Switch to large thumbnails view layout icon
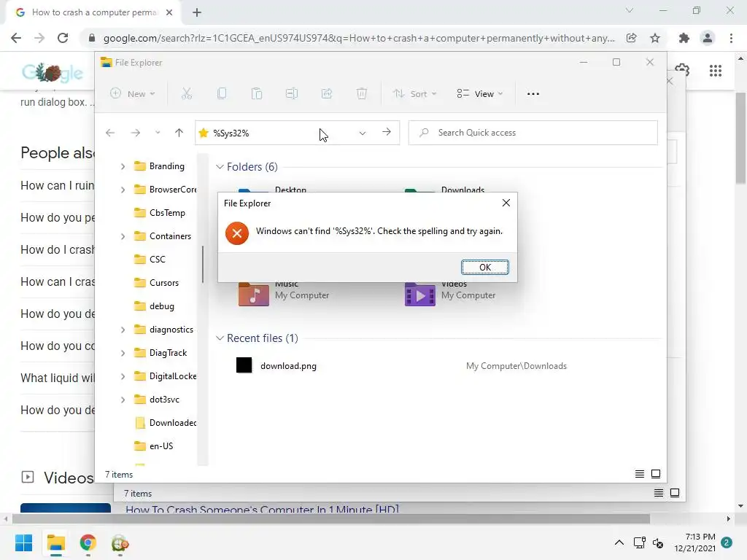This screenshot has width=747, height=560. 656,474
